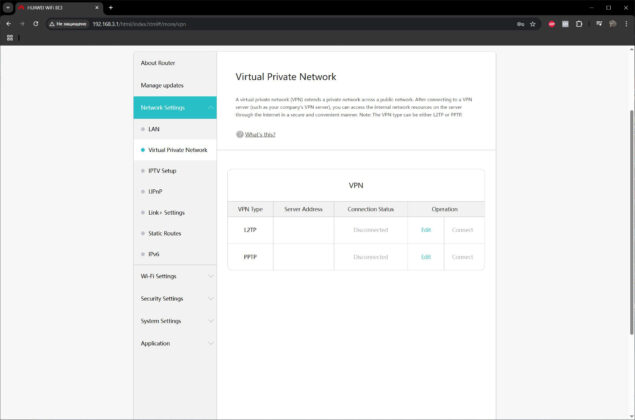This screenshot has width=635, height=420.
Task: Open the apps grid in bookmarks bar
Action: (10, 38)
